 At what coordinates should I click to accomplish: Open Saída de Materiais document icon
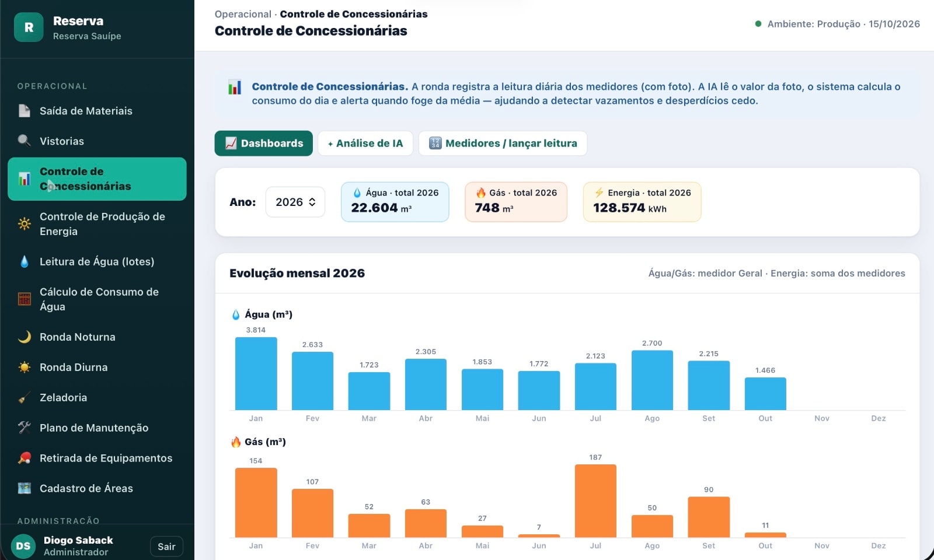pos(25,111)
